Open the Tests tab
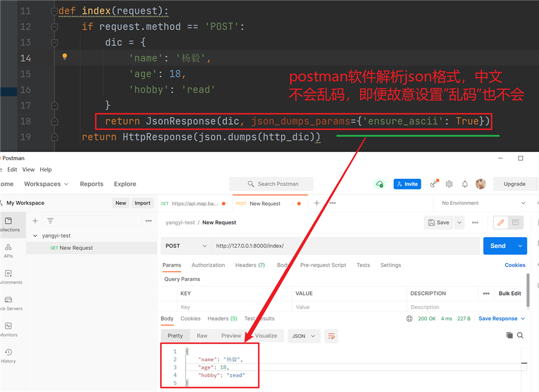This screenshot has width=539, height=392. point(363,265)
